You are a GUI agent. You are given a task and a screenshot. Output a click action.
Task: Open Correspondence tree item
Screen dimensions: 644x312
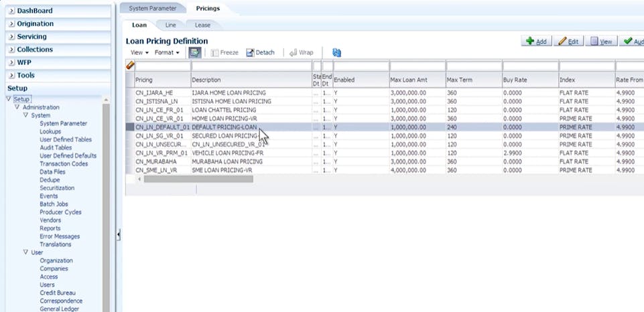[61, 301]
